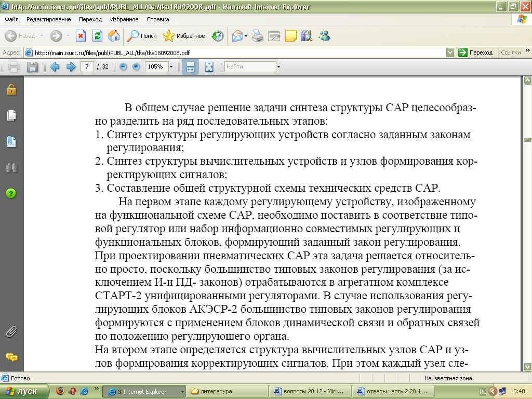Viewport: 532px width, 399px height.
Task: Launch Internet Explorer from quick launch
Action: (x=84, y=391)
